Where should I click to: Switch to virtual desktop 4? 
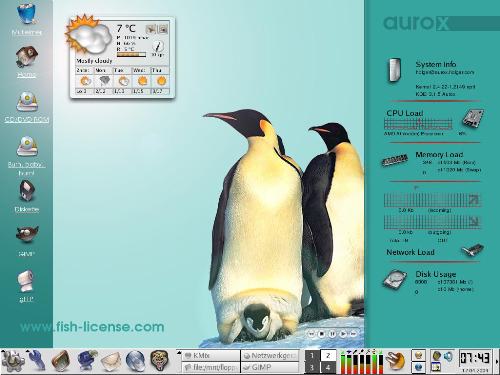click(x=328, y=367)
